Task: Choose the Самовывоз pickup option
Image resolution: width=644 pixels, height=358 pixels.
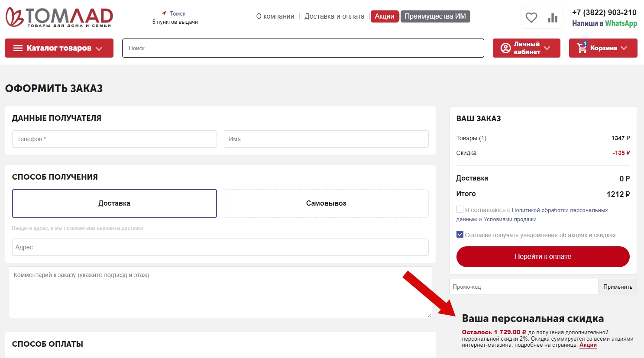Action: pyautogui.click(x=326, y=203)
